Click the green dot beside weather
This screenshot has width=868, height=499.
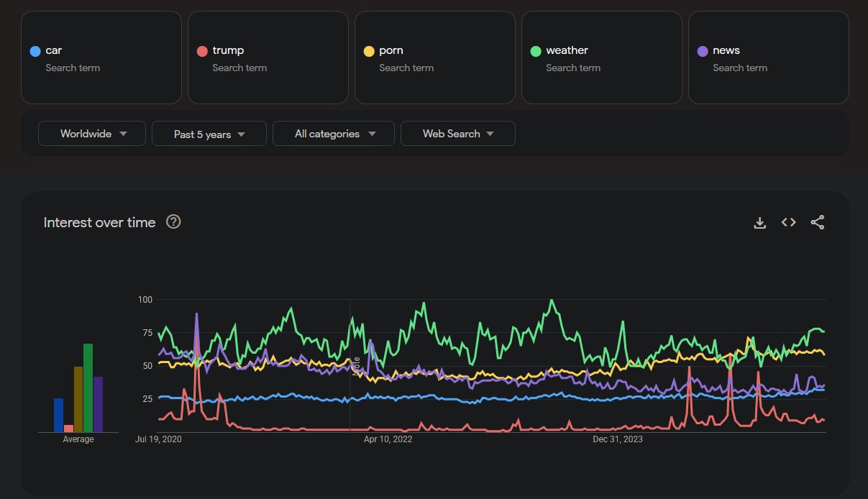(x=536, y=51)
